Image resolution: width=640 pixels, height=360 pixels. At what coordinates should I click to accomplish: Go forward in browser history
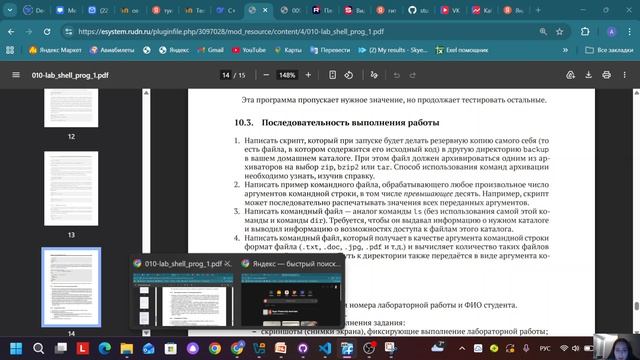tap(29, 31)
